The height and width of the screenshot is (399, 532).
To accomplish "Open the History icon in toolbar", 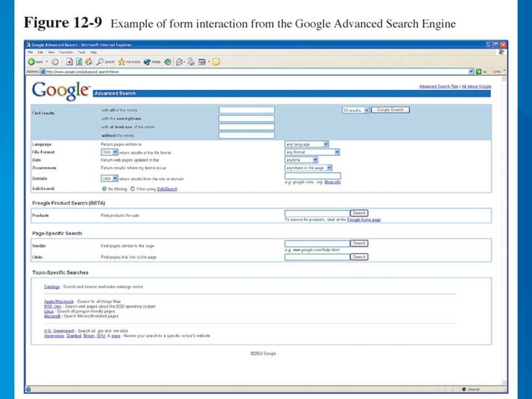I will tap(167, 62).
